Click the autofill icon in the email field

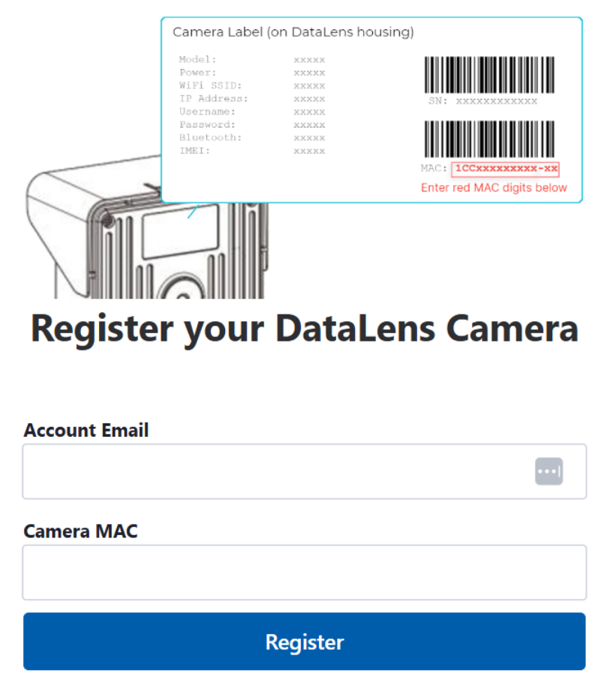click(x=548, y=471)
